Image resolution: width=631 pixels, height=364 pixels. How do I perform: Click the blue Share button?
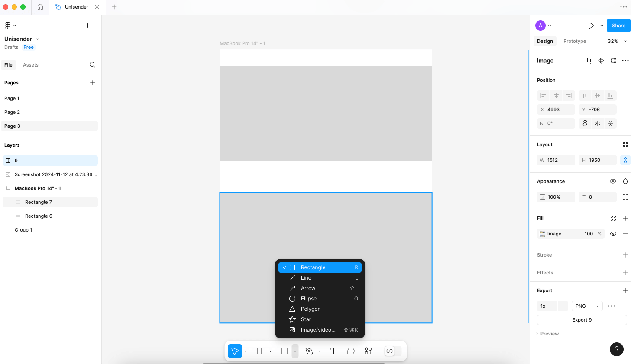point(618,26)
